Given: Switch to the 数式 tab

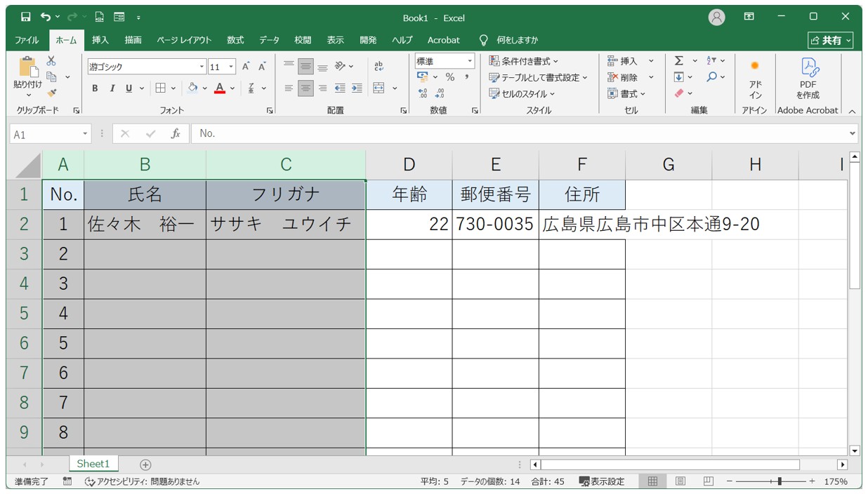Looking at the screenshot, I should point(235,40).
